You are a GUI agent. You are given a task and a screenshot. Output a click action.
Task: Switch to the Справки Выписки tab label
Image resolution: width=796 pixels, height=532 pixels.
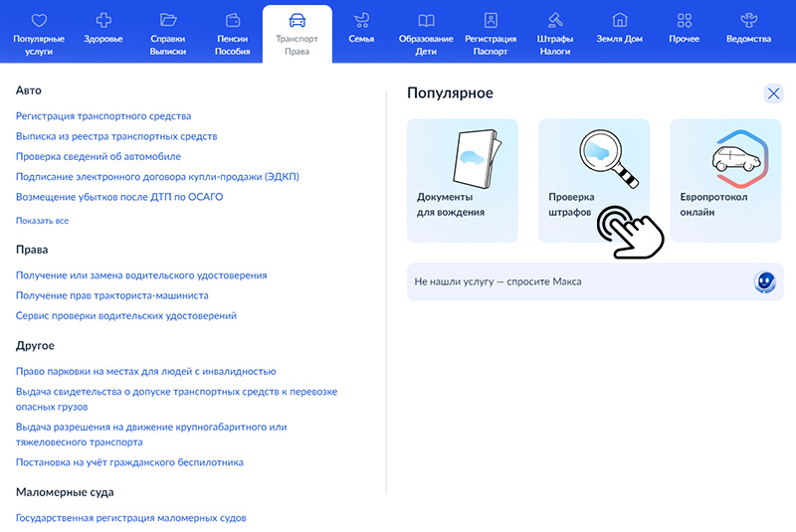pyautogui.click(x=168, y=45)
